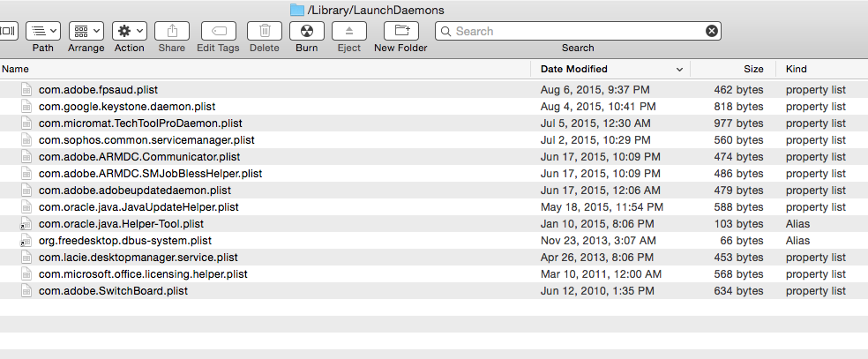
Task: Click the /Library/LaunchDaemons window title
Action: tap(376, 11)
